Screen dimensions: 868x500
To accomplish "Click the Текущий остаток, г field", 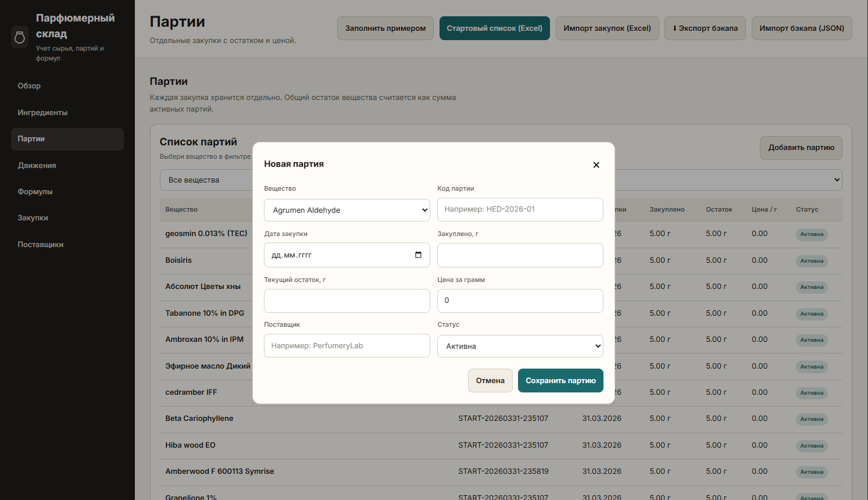I will [347, 301].
